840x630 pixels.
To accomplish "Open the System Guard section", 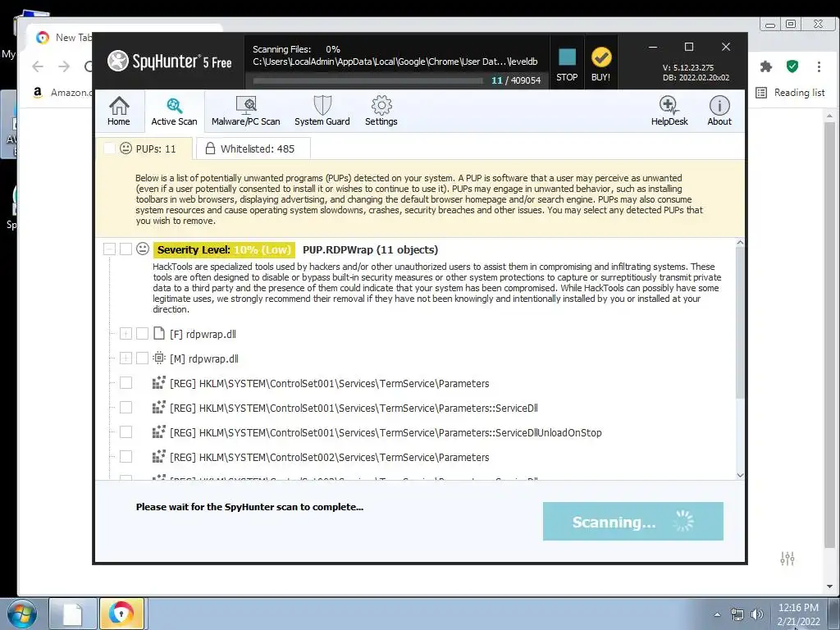I will pyautogui.click(x=322, y=111).
